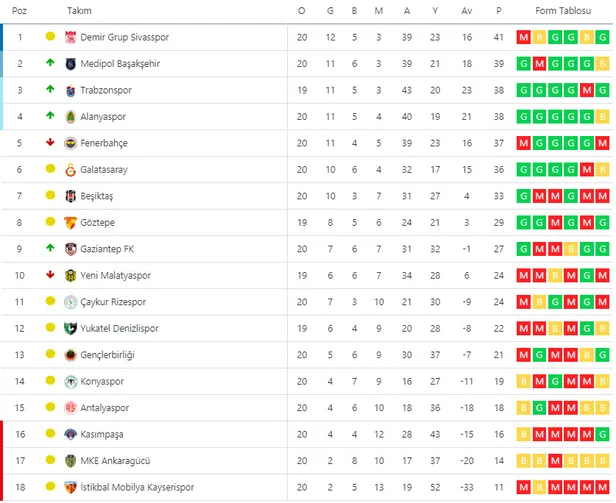
Task: Click the red down arrow beside Yeni Malatyaspor
Action: point(50,275)
